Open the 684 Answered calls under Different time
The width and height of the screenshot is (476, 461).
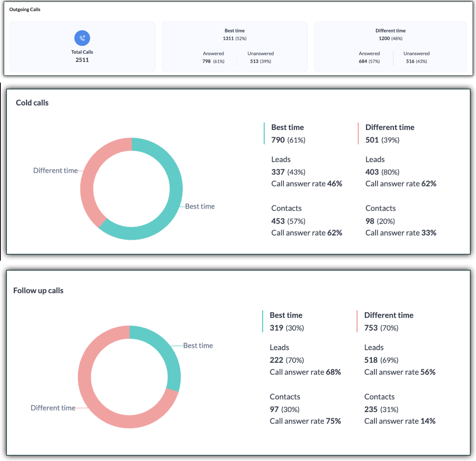[x=363, y=62]
